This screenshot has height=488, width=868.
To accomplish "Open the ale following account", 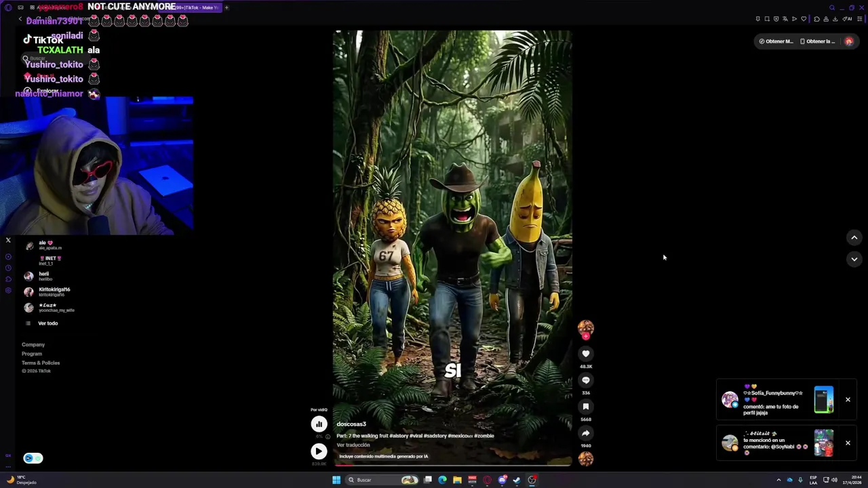I will pos(43,245).
